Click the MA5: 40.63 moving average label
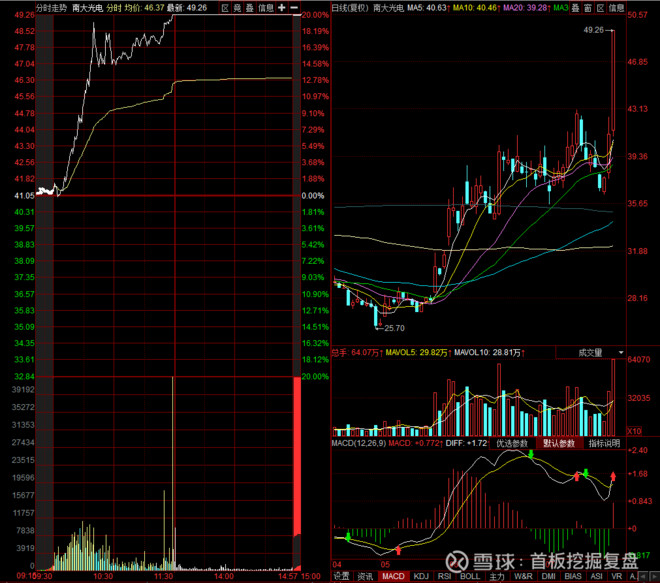 tap(429, 8)
